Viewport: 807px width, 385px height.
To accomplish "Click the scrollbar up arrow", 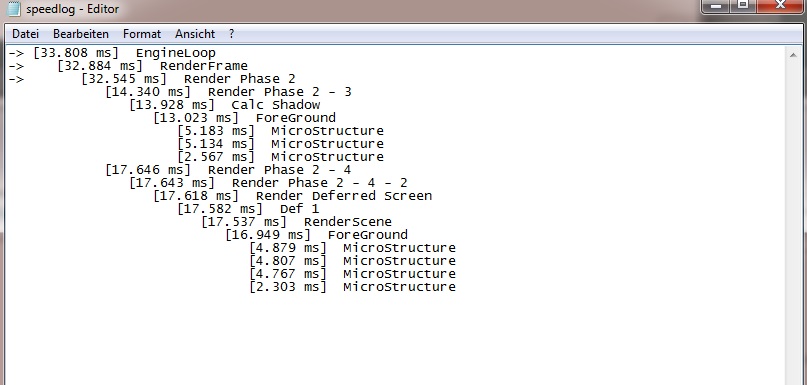I will pos(793,55).
